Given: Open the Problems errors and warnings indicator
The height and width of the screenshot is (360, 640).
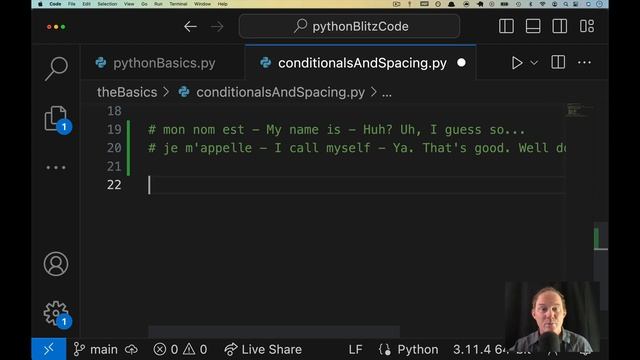Looking at the screenshot, I should click(180, 349).
